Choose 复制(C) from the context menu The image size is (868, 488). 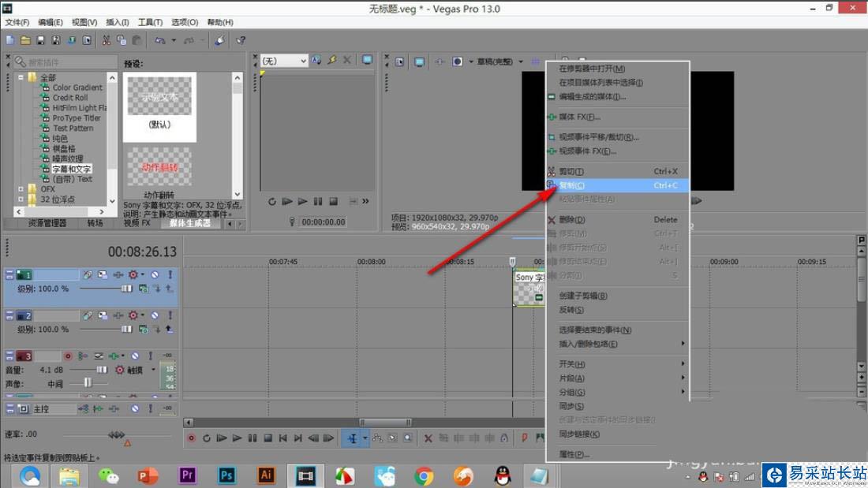pyautogui.click(x=617, y=185)
